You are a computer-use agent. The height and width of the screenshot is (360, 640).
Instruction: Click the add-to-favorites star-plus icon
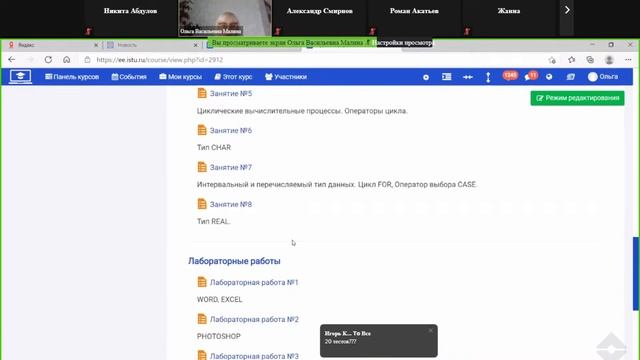(552, 60)
